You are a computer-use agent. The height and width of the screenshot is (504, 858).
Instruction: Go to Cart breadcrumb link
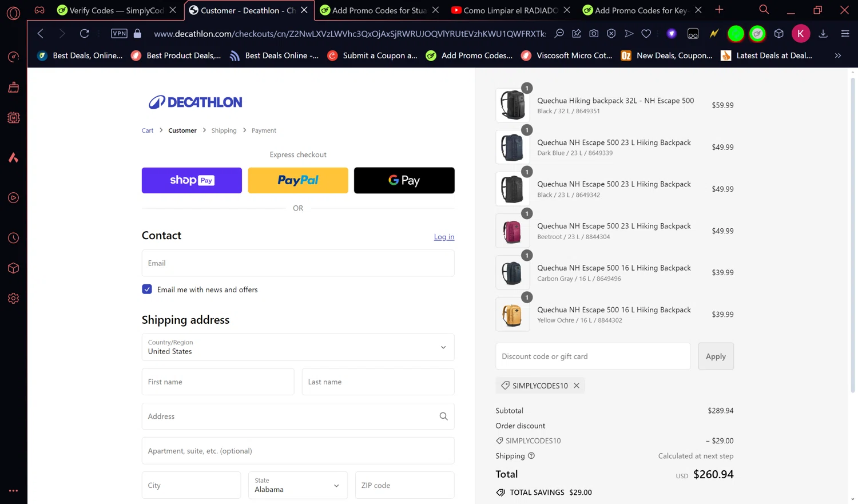point(148,130)
